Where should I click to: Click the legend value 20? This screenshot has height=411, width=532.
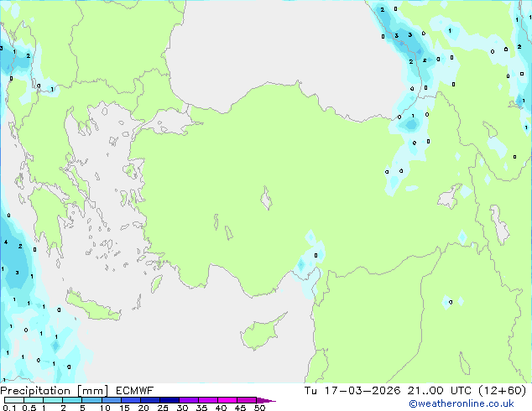[143, 408]
